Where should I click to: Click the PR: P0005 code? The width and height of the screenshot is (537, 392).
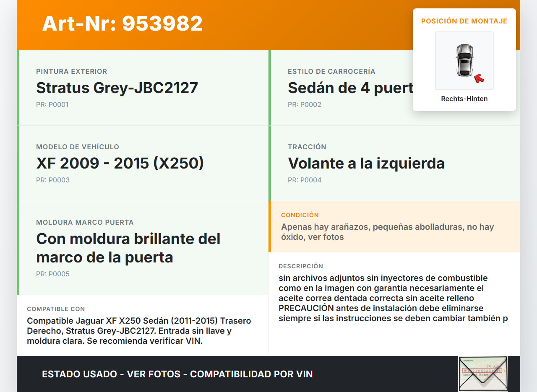(53, 274)
